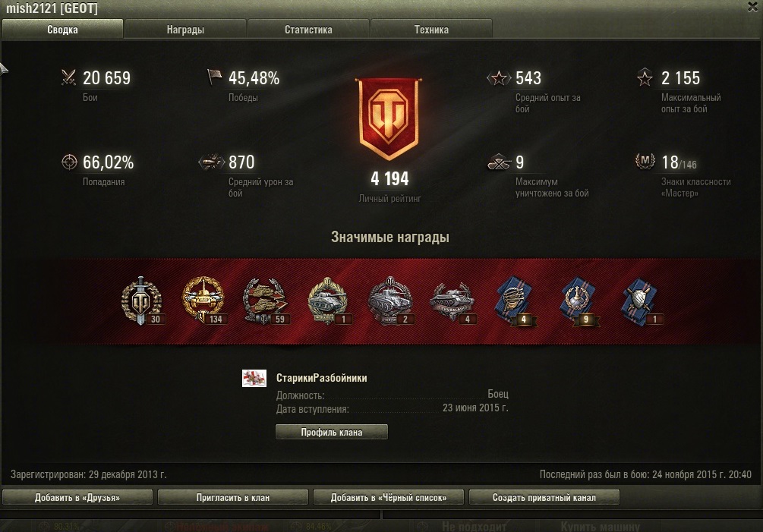This screenshot has width=763, height=532.
Task: Click the maximum destroyed tanks icon
Action: [499, 162]
